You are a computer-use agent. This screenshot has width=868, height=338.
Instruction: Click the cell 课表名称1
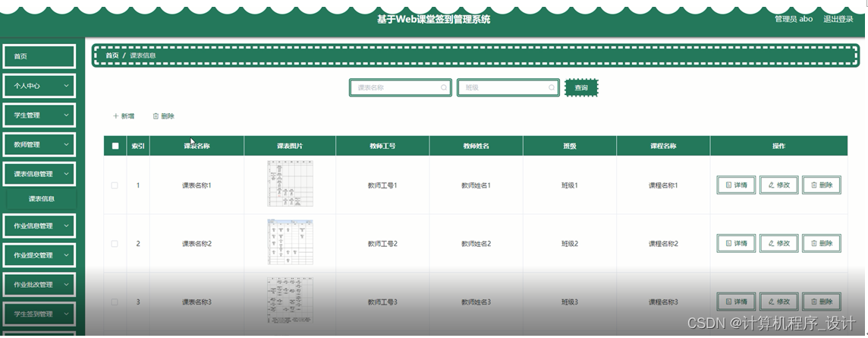[197, 185]
